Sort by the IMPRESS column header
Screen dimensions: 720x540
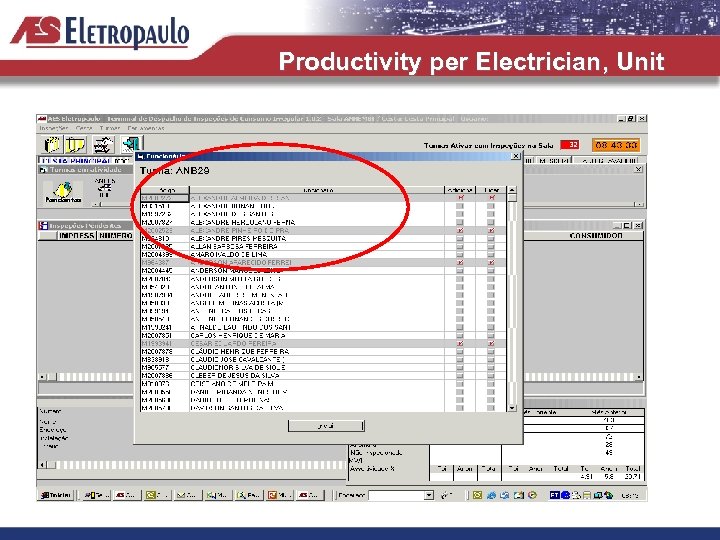pyautogui.click(x=76, y=236)
